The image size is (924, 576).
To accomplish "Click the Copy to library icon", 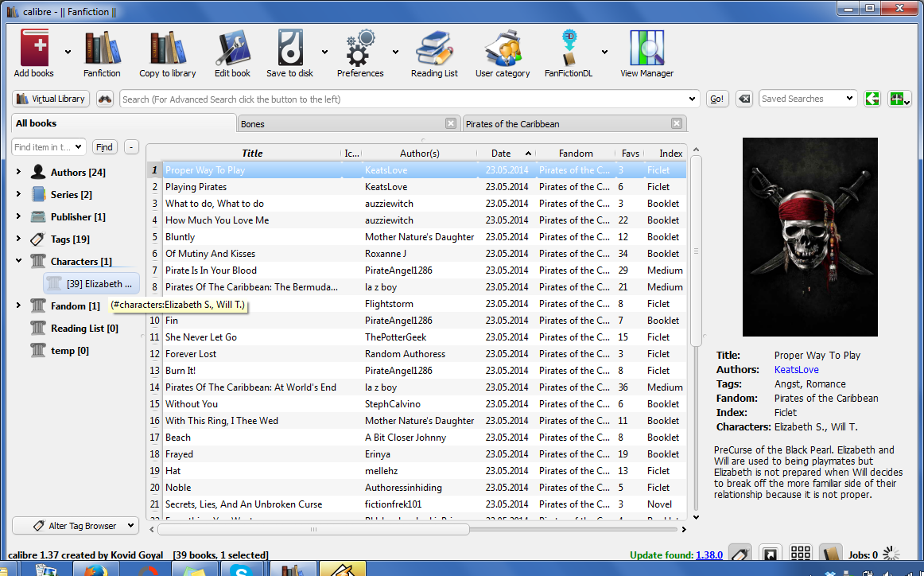I will pyautogui.click(x=167, y=49).
